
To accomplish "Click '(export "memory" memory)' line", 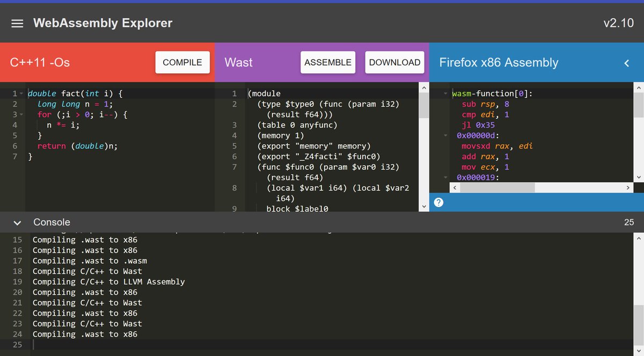I will click(314, 146).
